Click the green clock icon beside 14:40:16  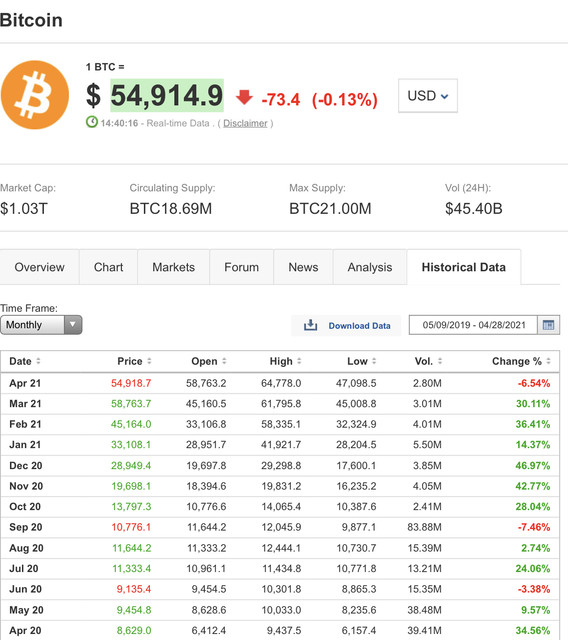[92, 122]
